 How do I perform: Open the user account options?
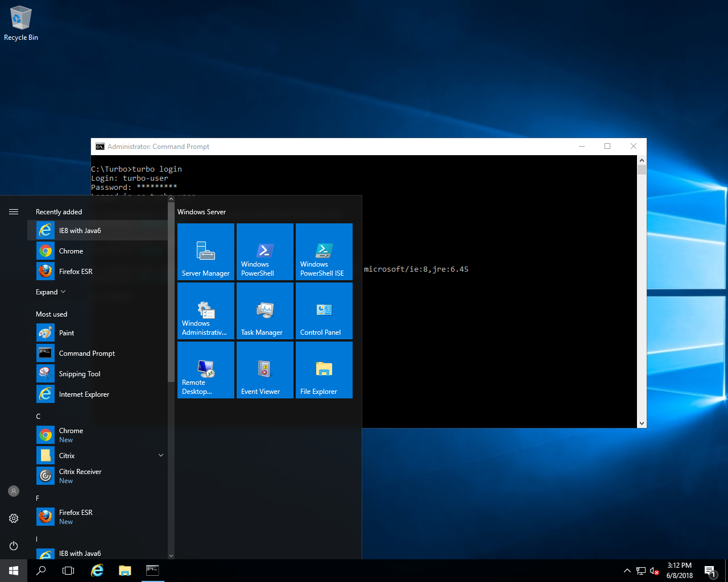tap(14, 491)
